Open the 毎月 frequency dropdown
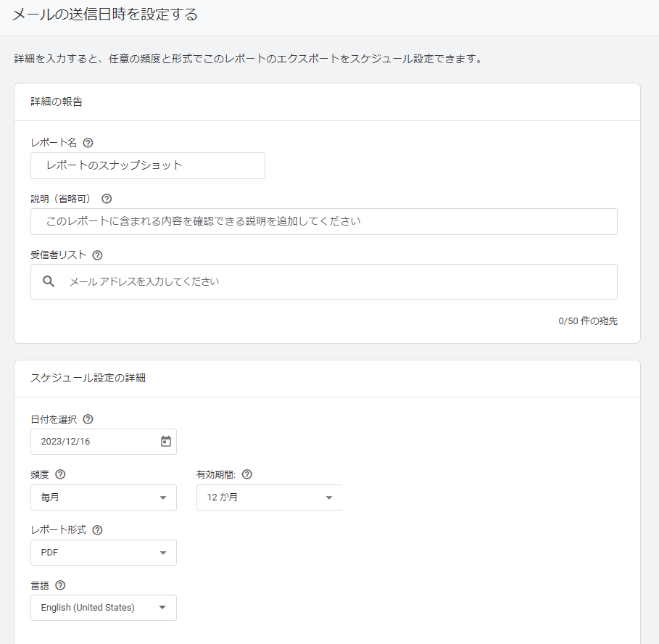659x644 pixels. tap(104, 498)
